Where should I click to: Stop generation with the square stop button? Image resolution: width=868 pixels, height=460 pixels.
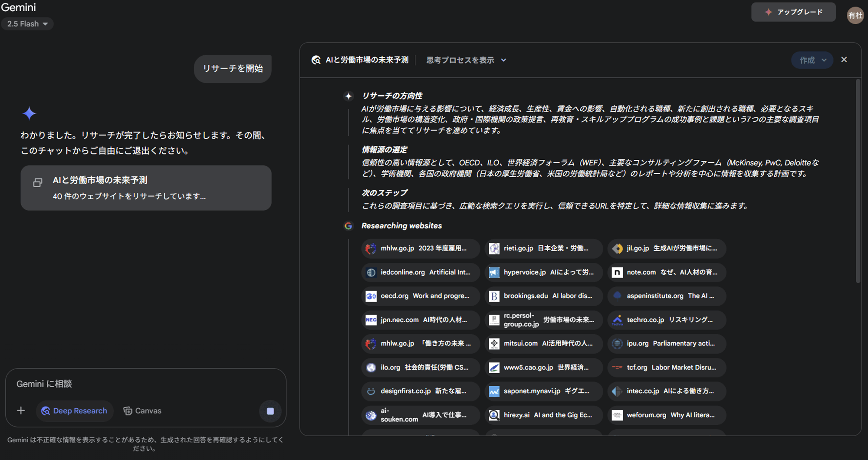[x=270, y=411]
